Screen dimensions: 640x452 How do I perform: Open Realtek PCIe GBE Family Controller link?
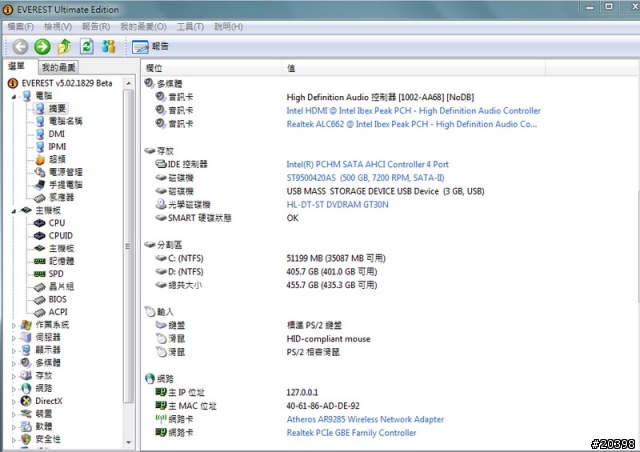351,433
